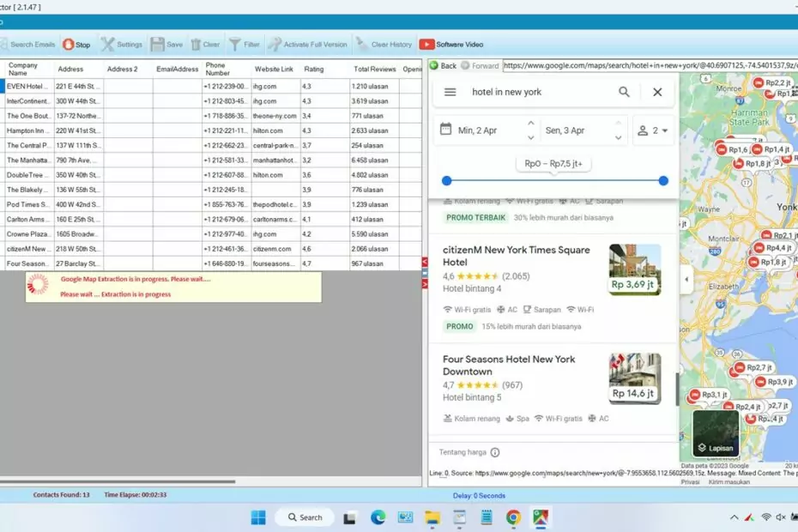Viewport: 798px width, 532px height.
Task: Select the EVEN Hotel row
Action: coord(211,87)
